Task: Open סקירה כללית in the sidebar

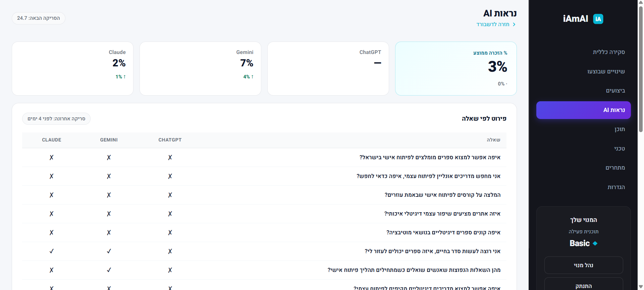Action: click(x=608, y=52)
